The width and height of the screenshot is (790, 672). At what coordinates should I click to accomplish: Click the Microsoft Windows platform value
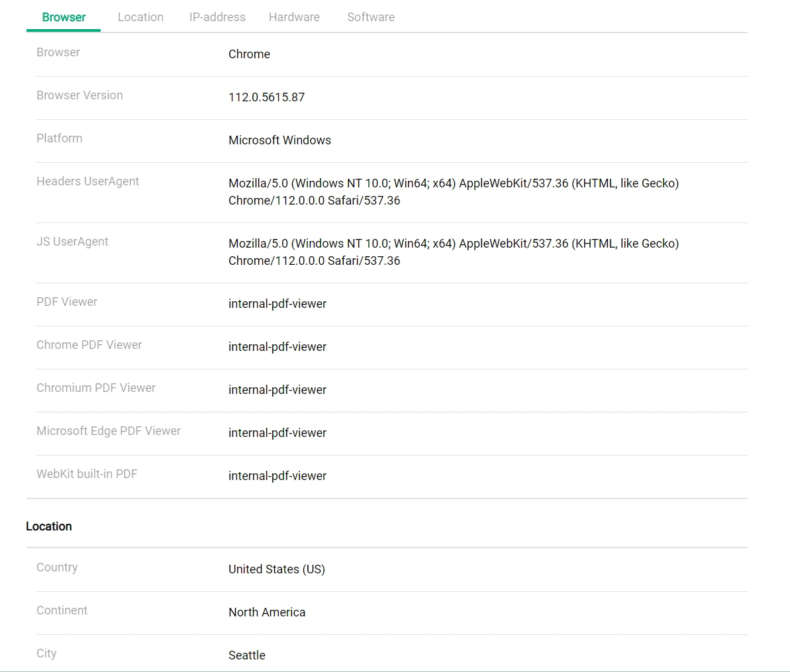pyautogui.click(x=279, y=140)
